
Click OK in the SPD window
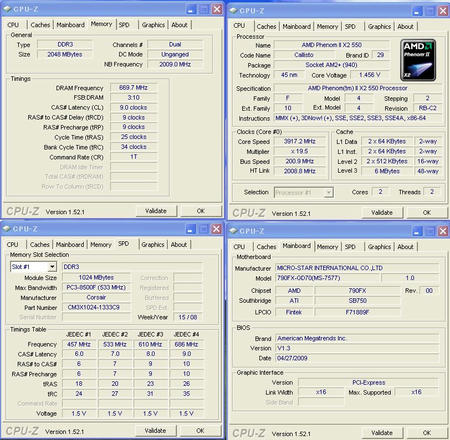click(x=200, y=431)
